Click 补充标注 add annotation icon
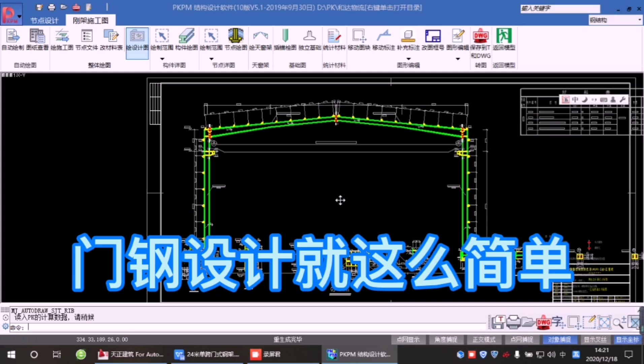Screen dimensions: 644x364 pos(408,40)
